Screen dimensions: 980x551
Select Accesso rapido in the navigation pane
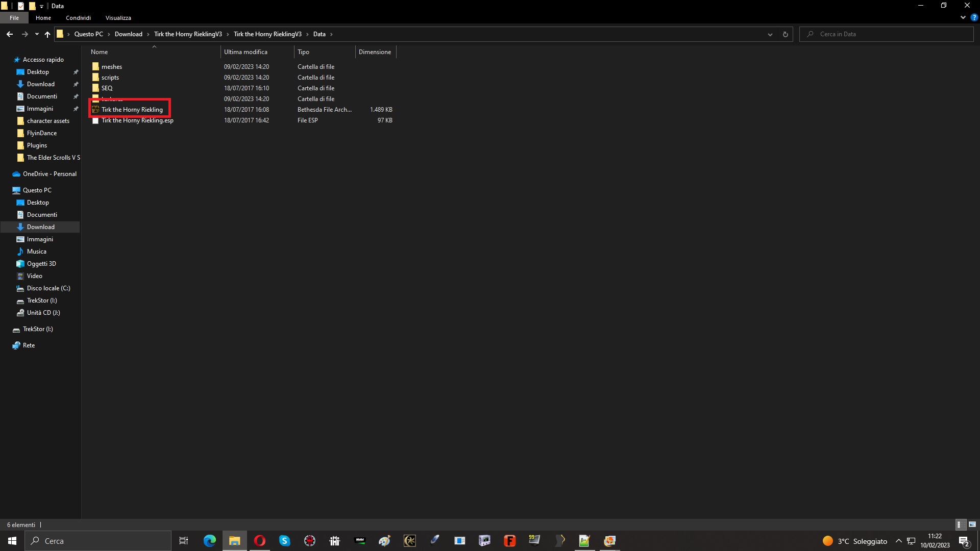43,60
